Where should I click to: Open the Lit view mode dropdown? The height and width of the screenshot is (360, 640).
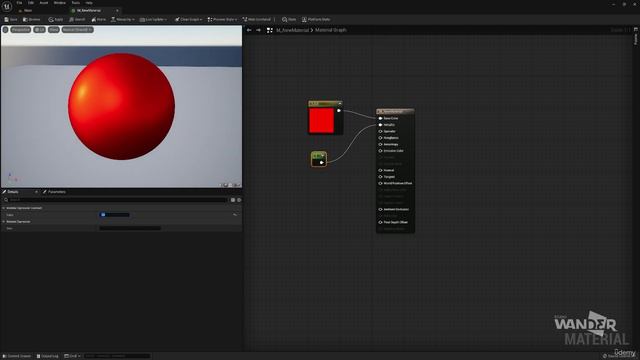coord(40,30)
